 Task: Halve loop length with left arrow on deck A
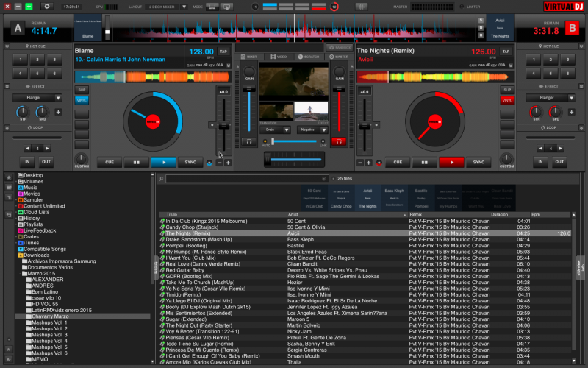(27, 149)
